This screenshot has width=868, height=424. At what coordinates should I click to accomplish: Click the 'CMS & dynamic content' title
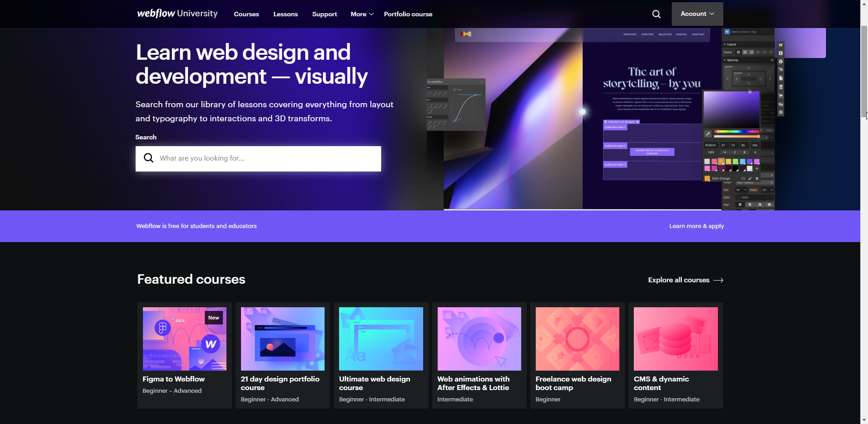661,383
